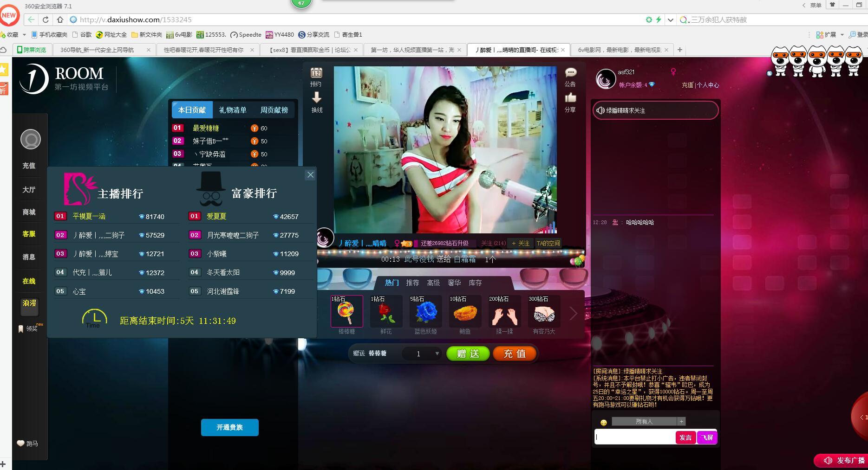Screen dimensions: 868x470
Task: Open TA的空间 link
Action: point(548,243)
